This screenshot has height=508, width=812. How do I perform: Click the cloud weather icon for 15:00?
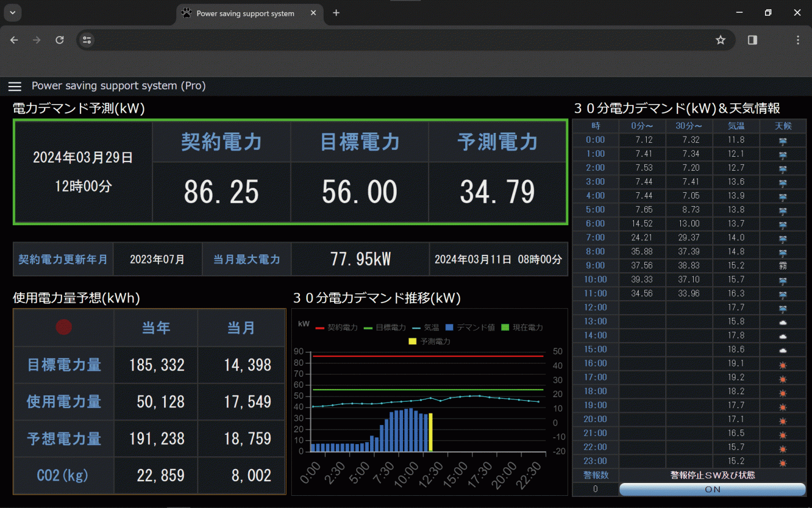coord(783,350)
